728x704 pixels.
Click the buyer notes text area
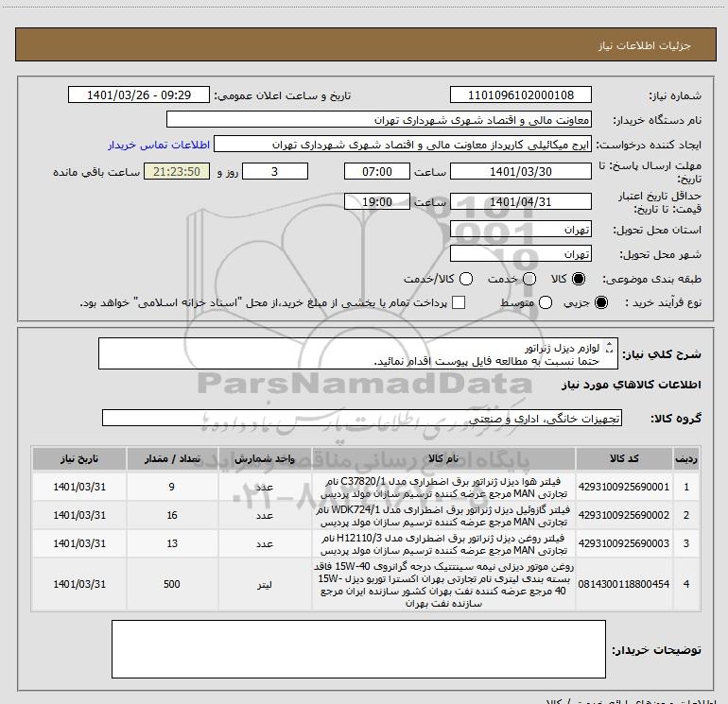(358, 649)
